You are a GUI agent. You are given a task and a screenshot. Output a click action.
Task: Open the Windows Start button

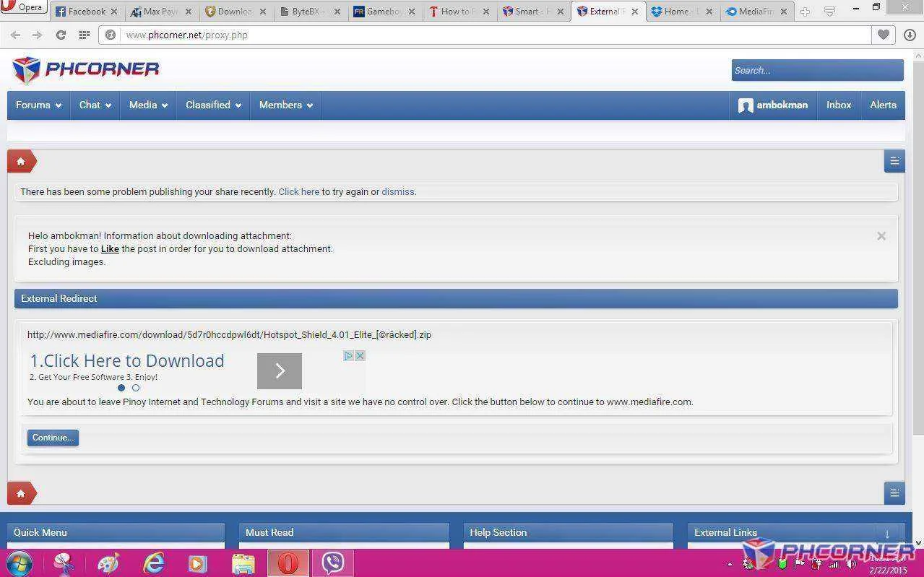coord(20,563)
